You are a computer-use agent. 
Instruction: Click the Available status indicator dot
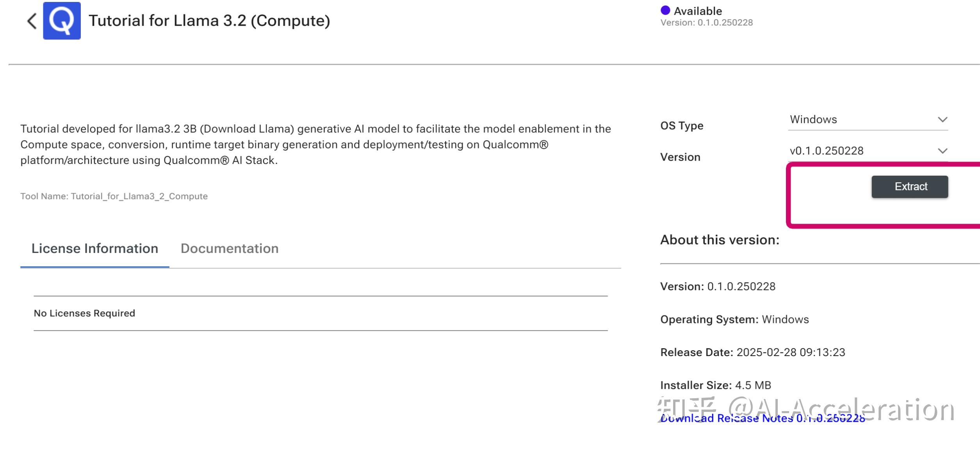coord(665,10)
